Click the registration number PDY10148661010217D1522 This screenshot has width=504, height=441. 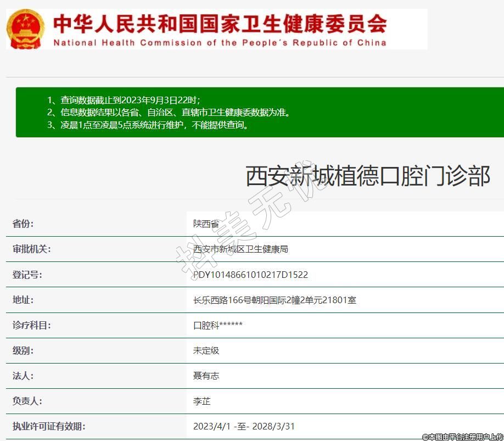250,275
